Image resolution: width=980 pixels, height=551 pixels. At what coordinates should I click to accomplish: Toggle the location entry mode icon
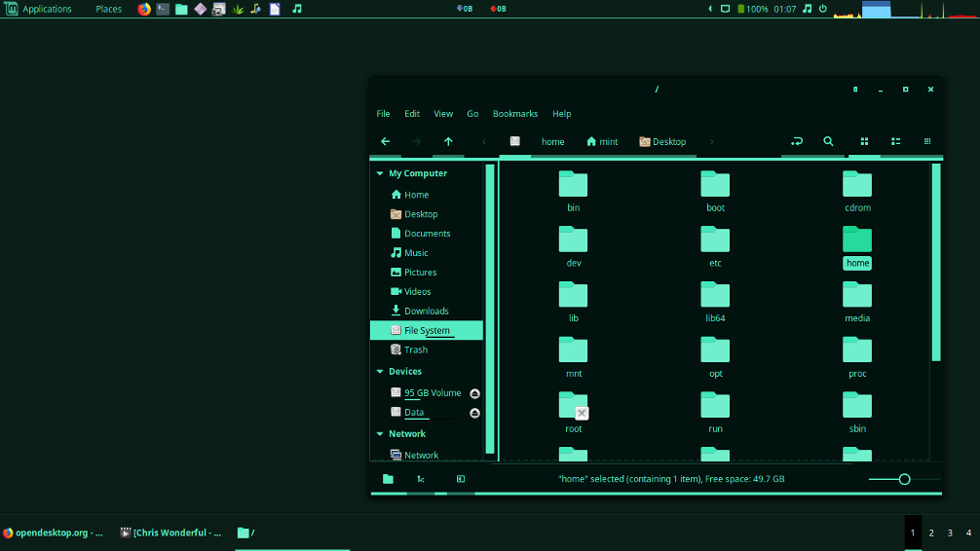coord(796,142)
